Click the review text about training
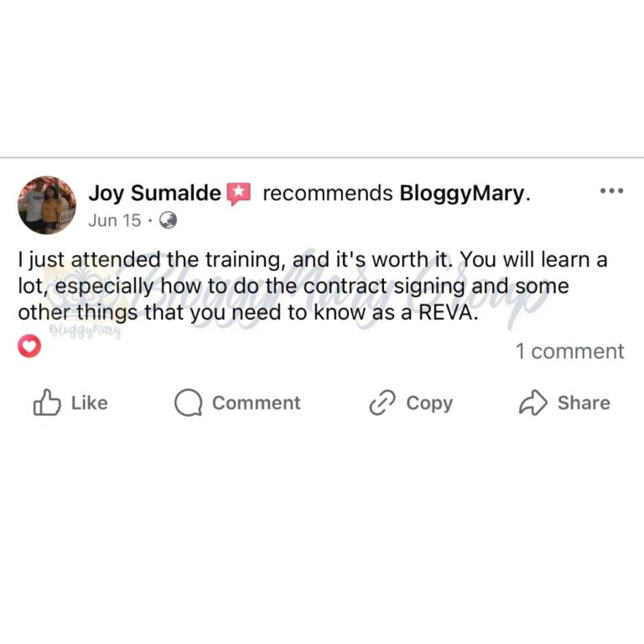Image resolution: width=644 pixels, height=644 pixels. pyautogui.click(x=313, y=286)
